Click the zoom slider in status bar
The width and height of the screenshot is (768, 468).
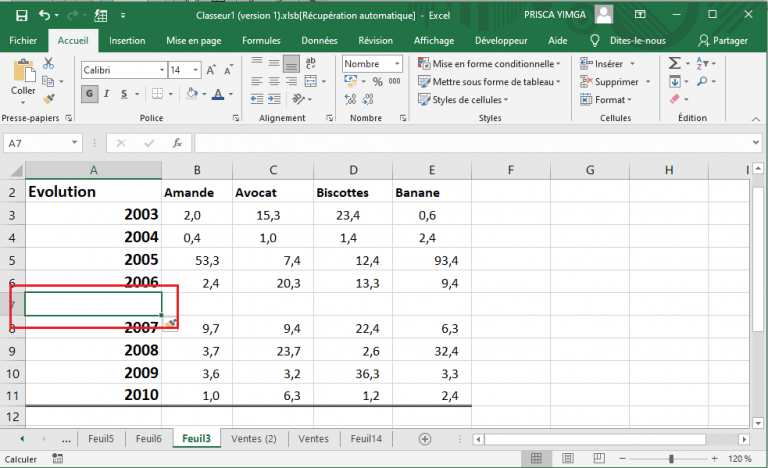(x=671, y=459)
